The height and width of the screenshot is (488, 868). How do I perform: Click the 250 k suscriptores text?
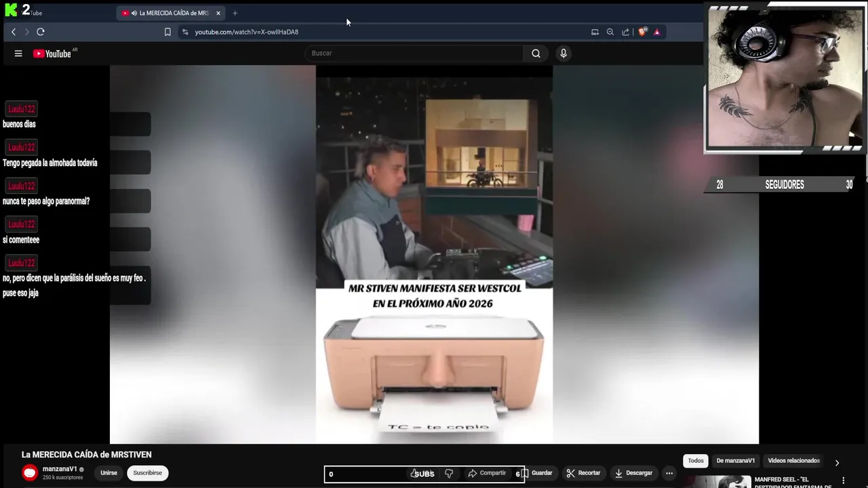click(62, 478)
